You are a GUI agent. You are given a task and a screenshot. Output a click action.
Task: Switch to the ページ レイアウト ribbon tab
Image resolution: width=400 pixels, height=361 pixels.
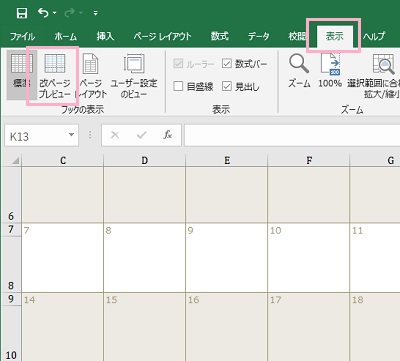pyautogui.click(x=162, y=36)
